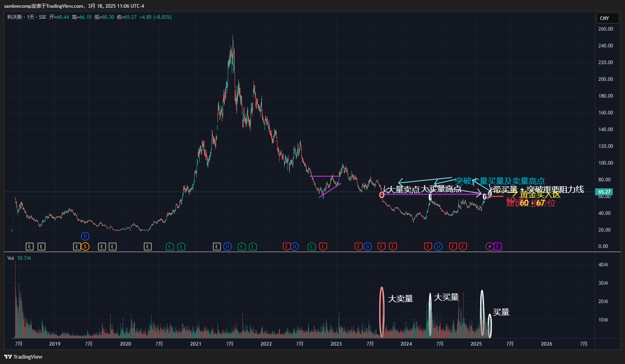Click the right green E marker before 2021
The height and width of the screenshot is (364, 625).
181,246
